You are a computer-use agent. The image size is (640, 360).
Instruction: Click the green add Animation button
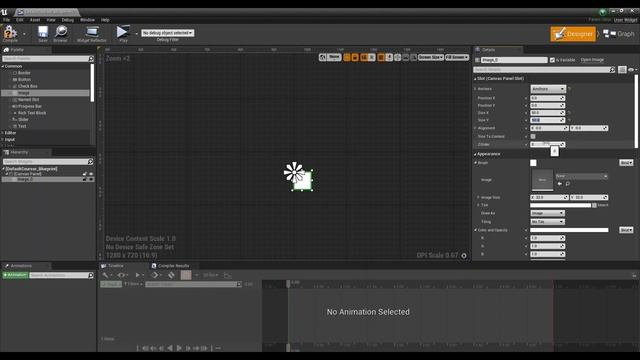pyautogui.click(x=15, y=275)
